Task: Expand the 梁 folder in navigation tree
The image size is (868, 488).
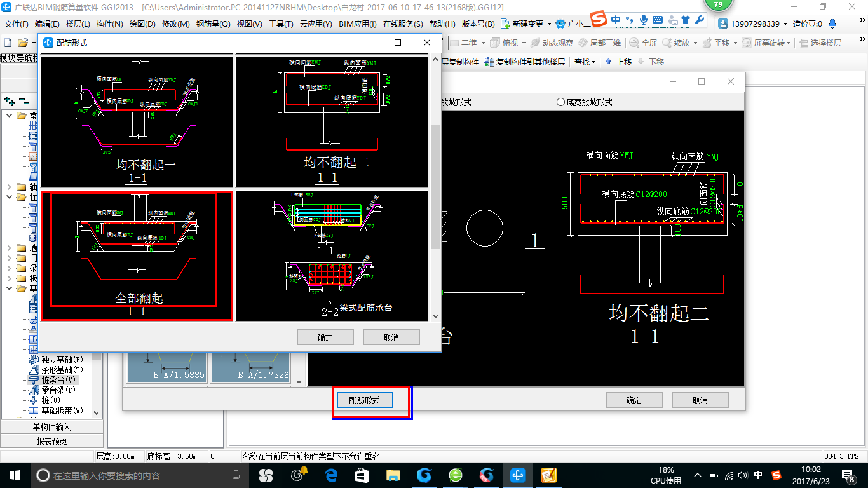Action: (x=10, y=268)
